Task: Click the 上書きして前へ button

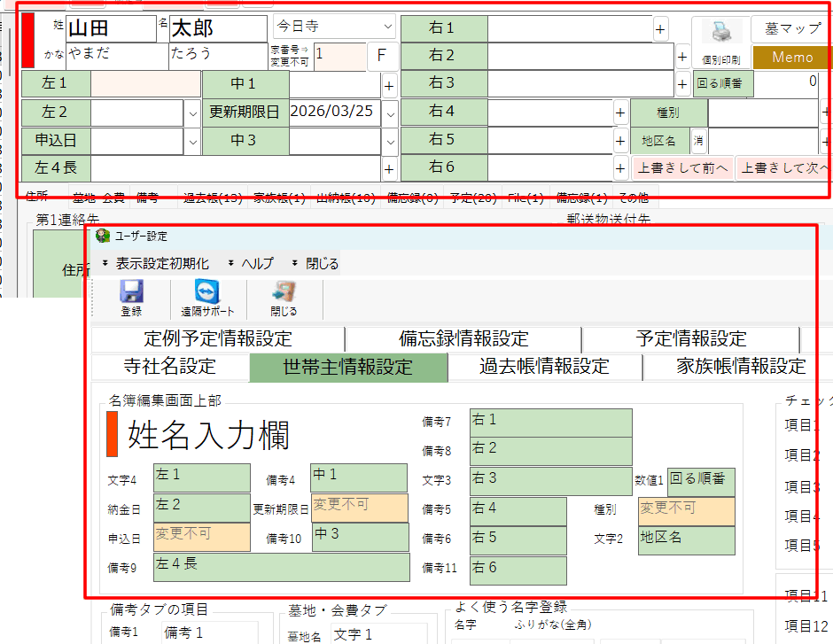Action: 682,167
